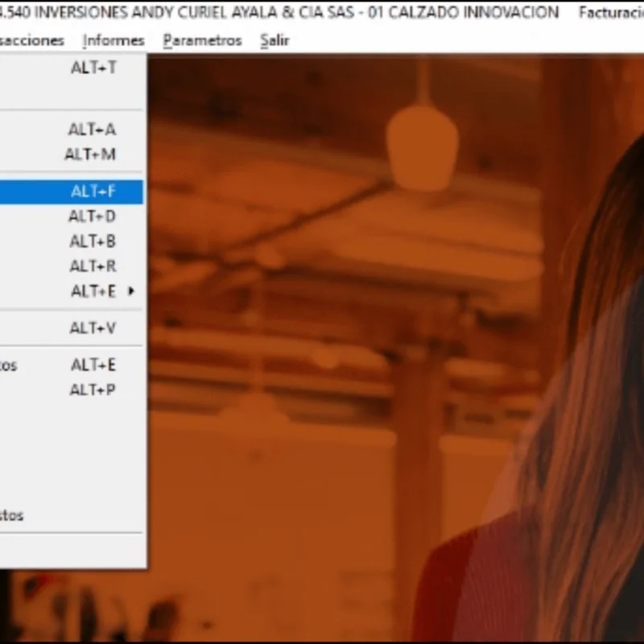Open the Informes menu
The width and height of the screenshot is (644, 644).
pos(114,40)
